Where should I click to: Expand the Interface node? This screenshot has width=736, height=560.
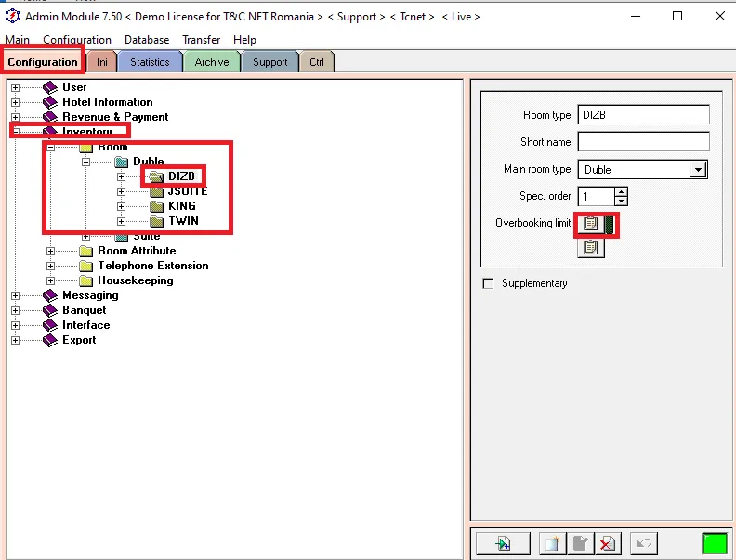tap(16, 325)
